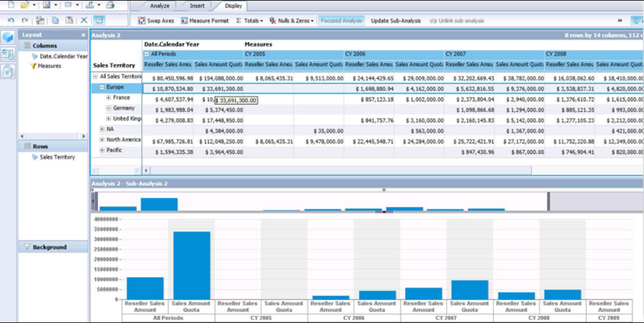Viewport: 644px width, 323px height.
Task: Click the undo arrow icon
Action: pyautogui.click(x=11, y=21)
